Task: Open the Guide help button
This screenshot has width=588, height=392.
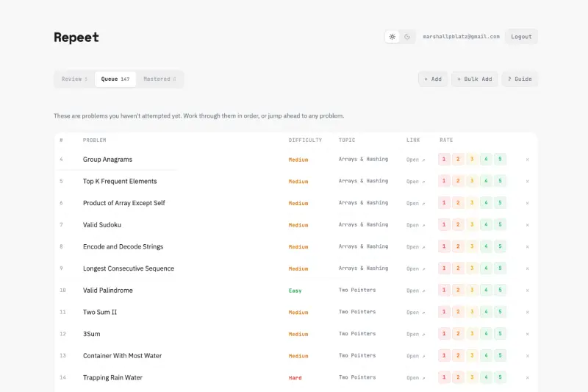Action: coord(520,79)
